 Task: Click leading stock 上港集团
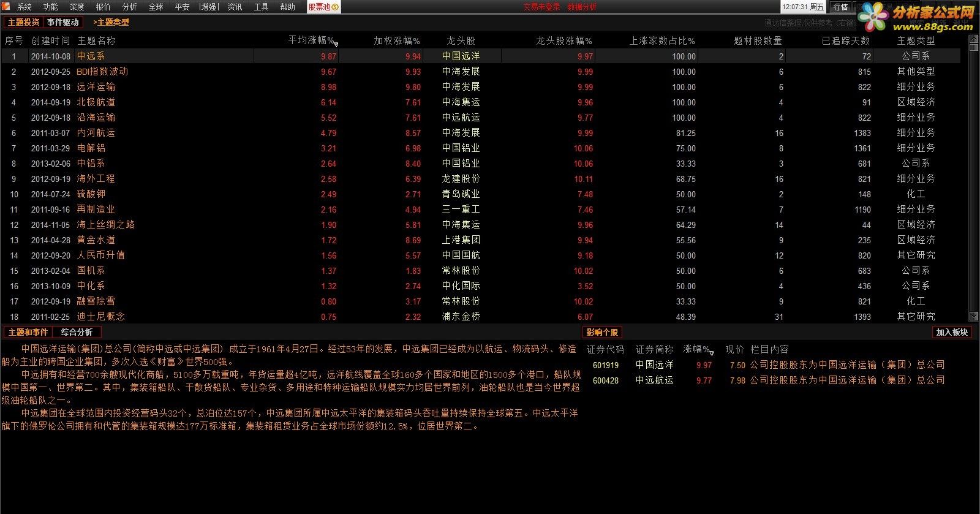(x=461, y=240)
